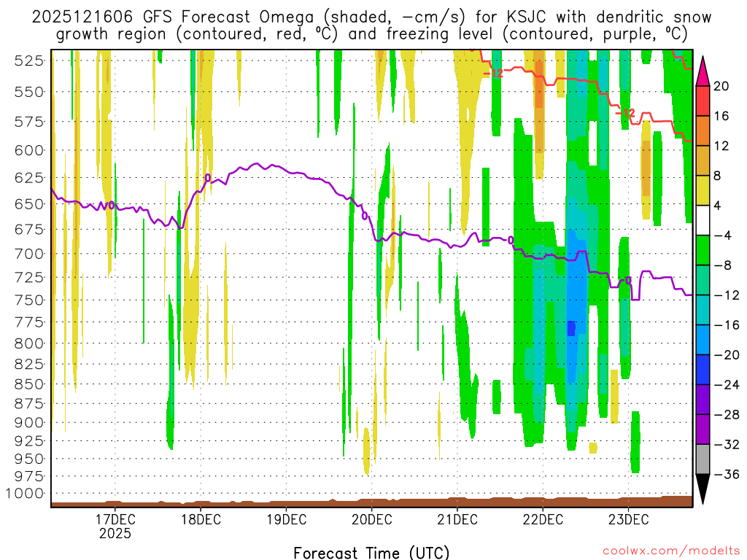
Task: Click the black downward arrow below the colorbar
Action: coord(703,489)
